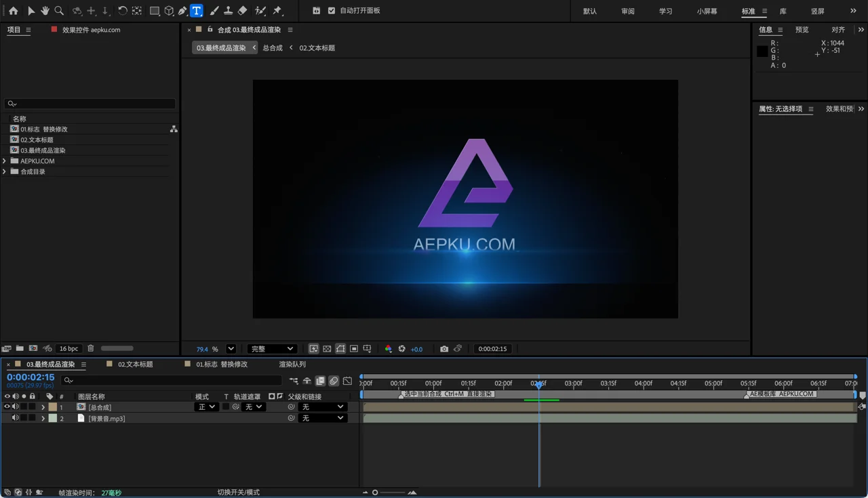868x498 pixels.
Task: Switch to the 默认 workspace
Action: [590, 12]
